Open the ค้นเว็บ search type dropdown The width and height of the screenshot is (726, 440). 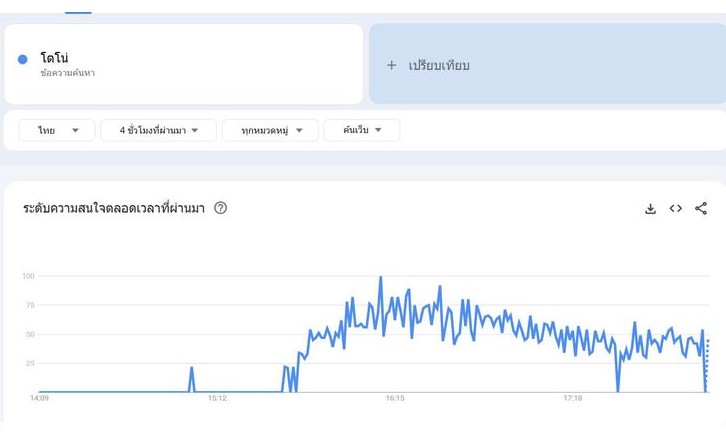tap(362, 130)
